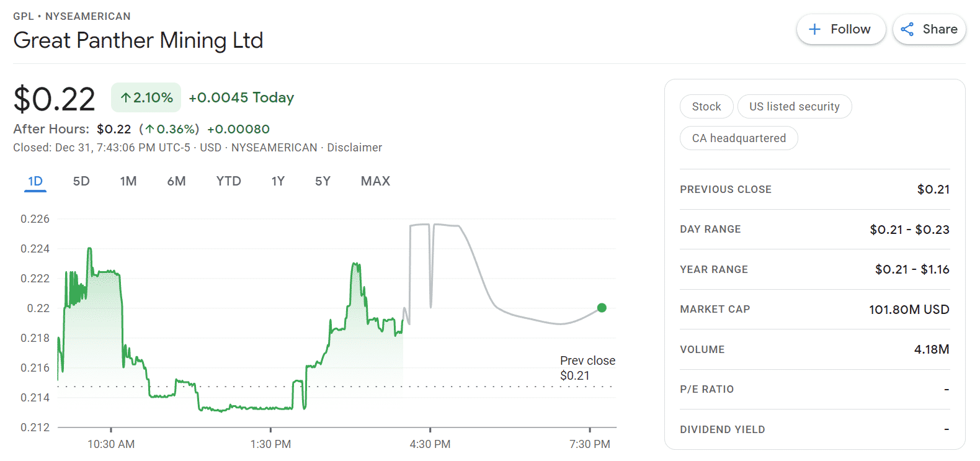Click the 4:30 PM axis label
Screen dimensions: 980x461
click(x=430, y=444)
